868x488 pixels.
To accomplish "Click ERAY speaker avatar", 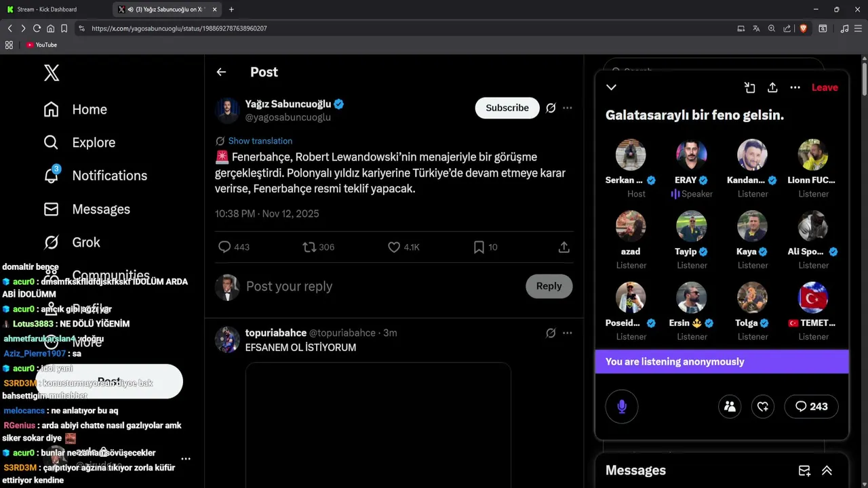I will point(692,155).
